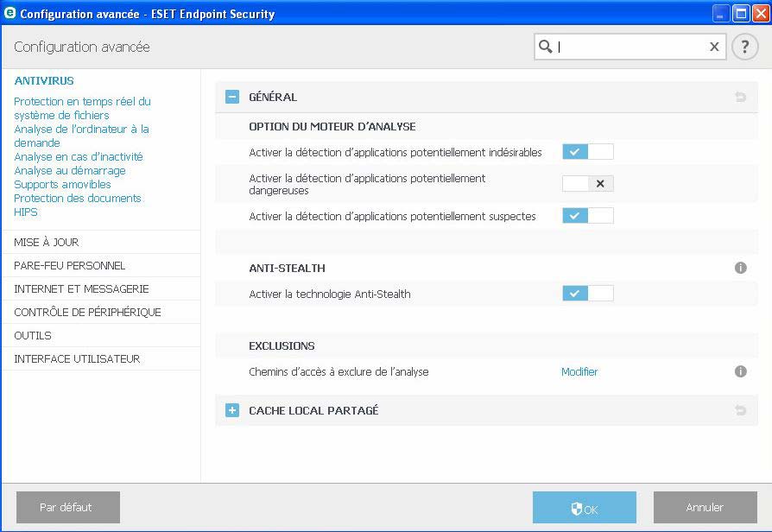Screen dimensions: 772x532
Task: Click the ESET logo in title bar
Action: [x=9, y=13]
